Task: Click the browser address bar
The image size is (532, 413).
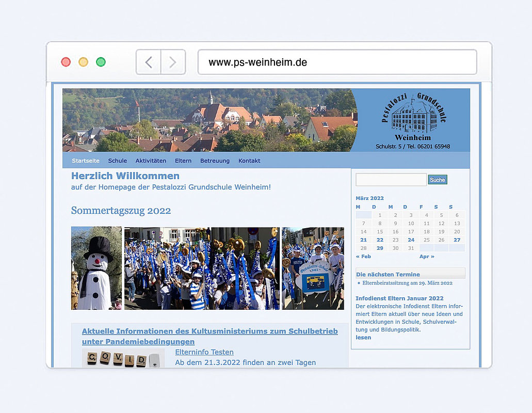Action: 337,62
